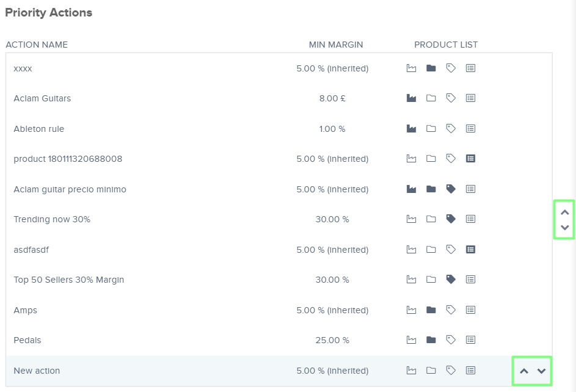The image size is (576, 392).
Task: Click the down chevron beside the table
Action: (564, 228)
